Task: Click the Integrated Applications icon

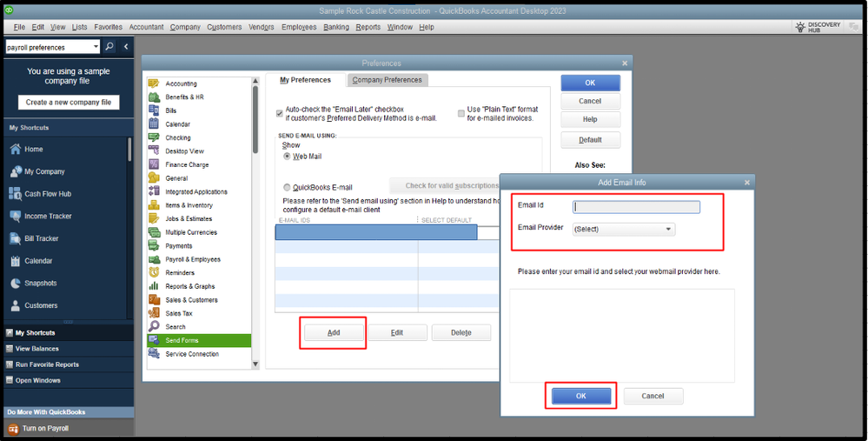Action: [x=154, y=191]
